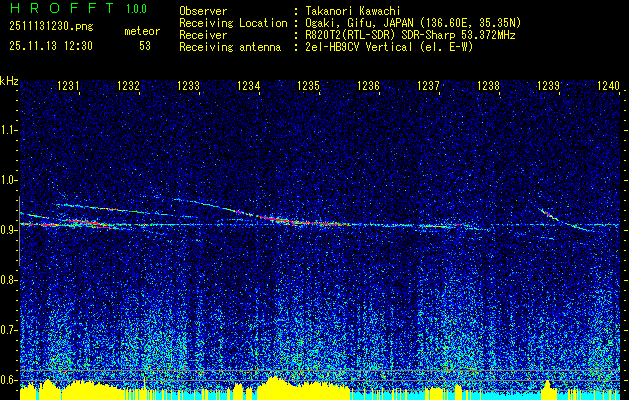The image size is (629, 400).
Task: Click the 1232 time marker
Action: (x=128, y=85)
